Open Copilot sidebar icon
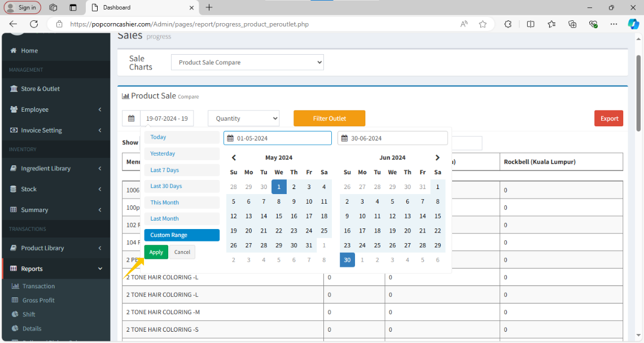This screenshot has height=343, width=644. [x=633, y=24]
